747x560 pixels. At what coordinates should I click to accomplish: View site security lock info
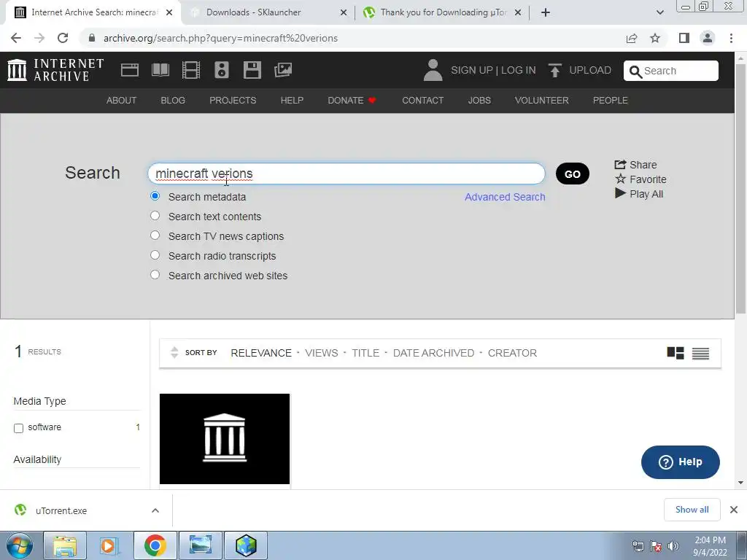[92, 38]
